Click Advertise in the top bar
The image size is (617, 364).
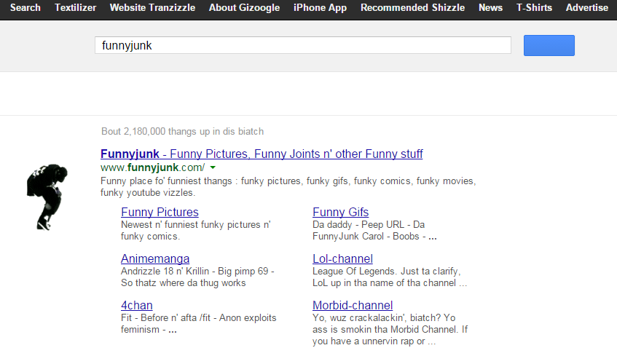pos(586,8)
